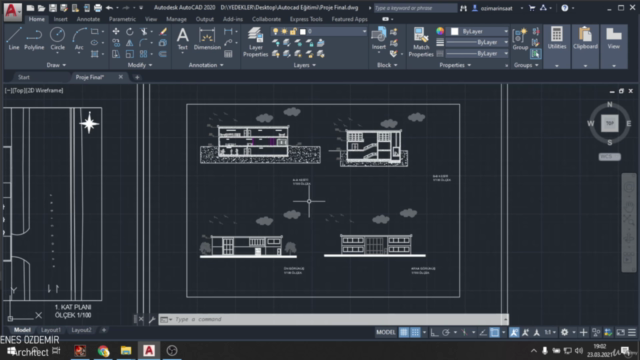Toggle ortho mode in status bar
Viewport: 640px width, 360px height.
pyautogui.click(x=435, y=332)
